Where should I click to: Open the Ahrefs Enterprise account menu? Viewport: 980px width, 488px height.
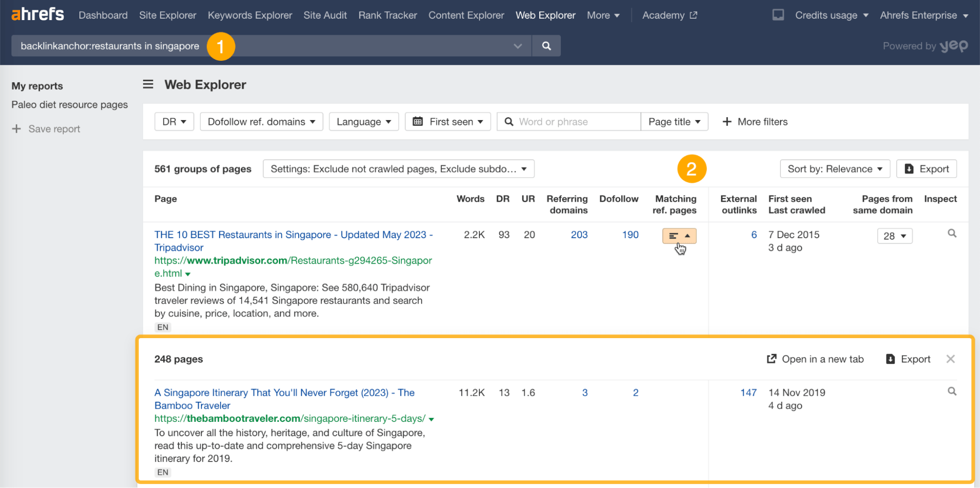point(924,15)
